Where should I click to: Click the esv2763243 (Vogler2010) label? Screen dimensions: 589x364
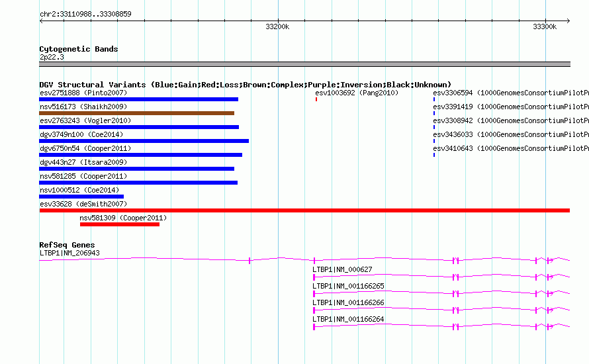[x=85, y=120]
